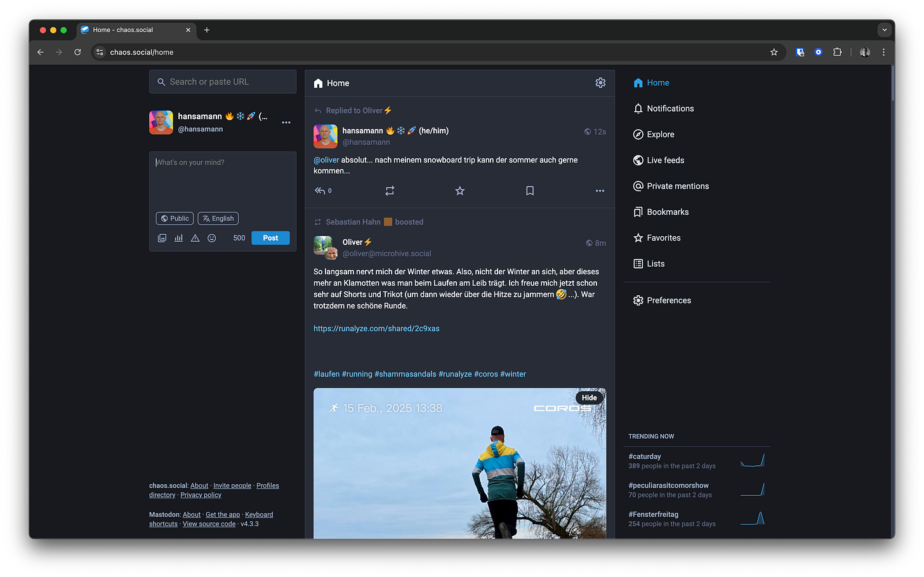Image resolution: width=924 pixels, height=577 pixels.
Task: Open Private mentions
Action: tap(671, 186)
